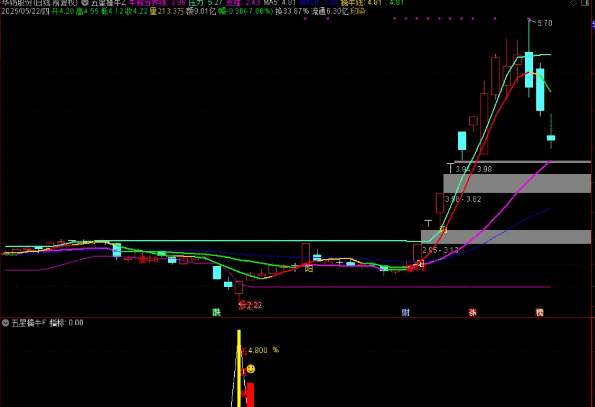Select the 5.70 high price label
Screen dimensions: 595x407
(x=545, y=23)
